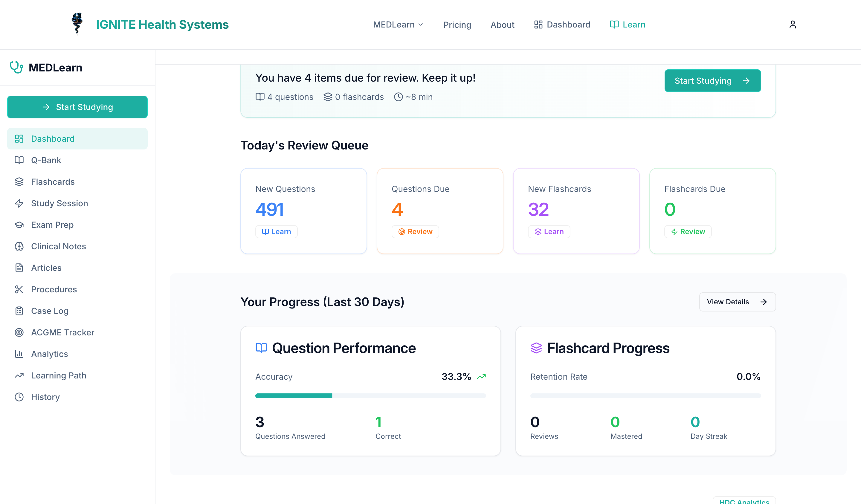This screenshot has width=861, height=504.
Task: Click the Retention Rate progress bar
Action: tap(646, 396)
